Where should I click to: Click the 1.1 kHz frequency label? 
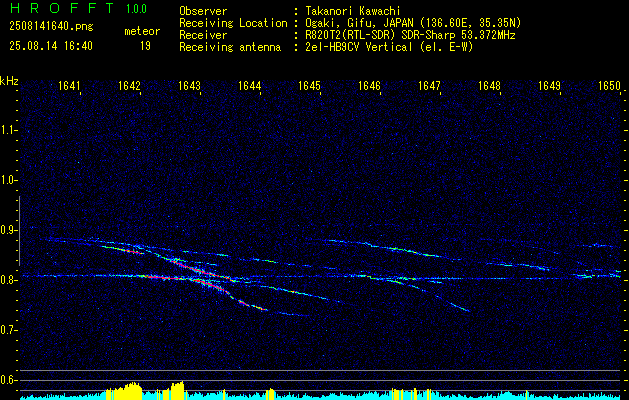pos(7,130)
